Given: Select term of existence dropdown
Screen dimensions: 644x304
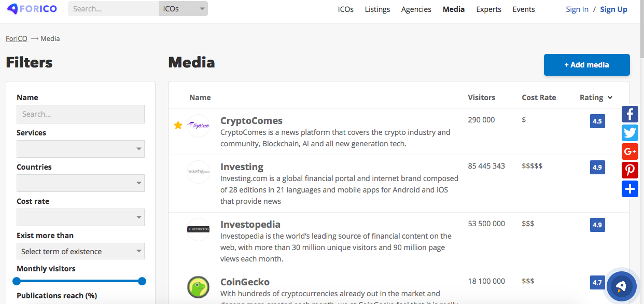Looking at the screenshot, I should point(80,252).
